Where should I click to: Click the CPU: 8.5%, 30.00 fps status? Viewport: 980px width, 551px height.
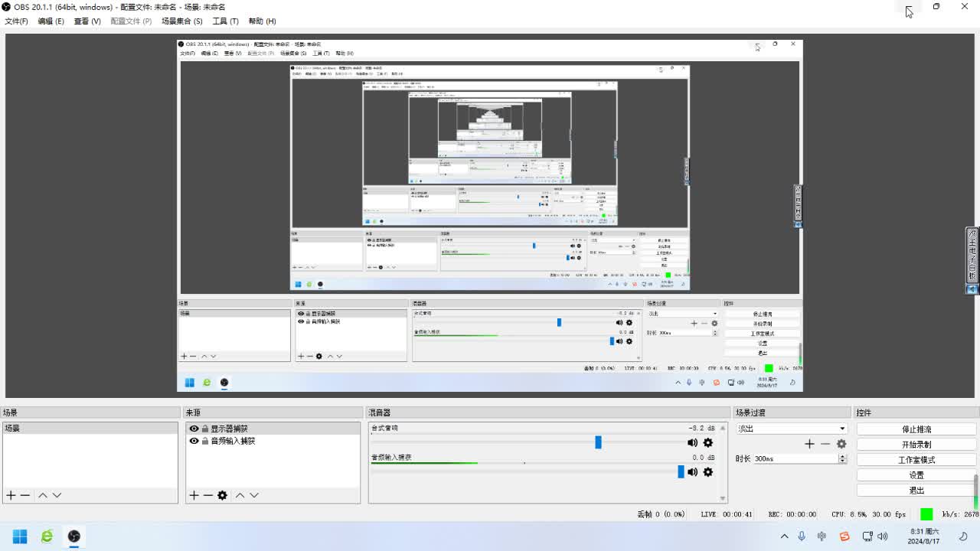(x=869, y=515)
